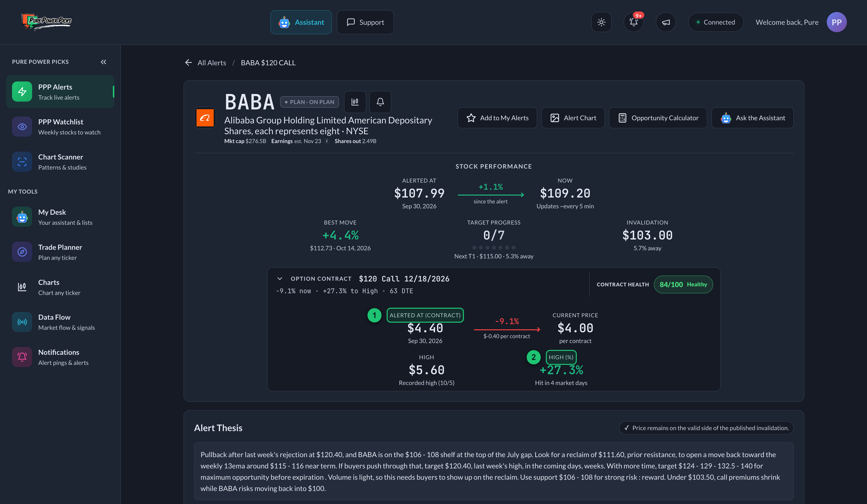Open the PP user avatar menu
This screenshot has width=867, height=504.
[x=836, y=22]
